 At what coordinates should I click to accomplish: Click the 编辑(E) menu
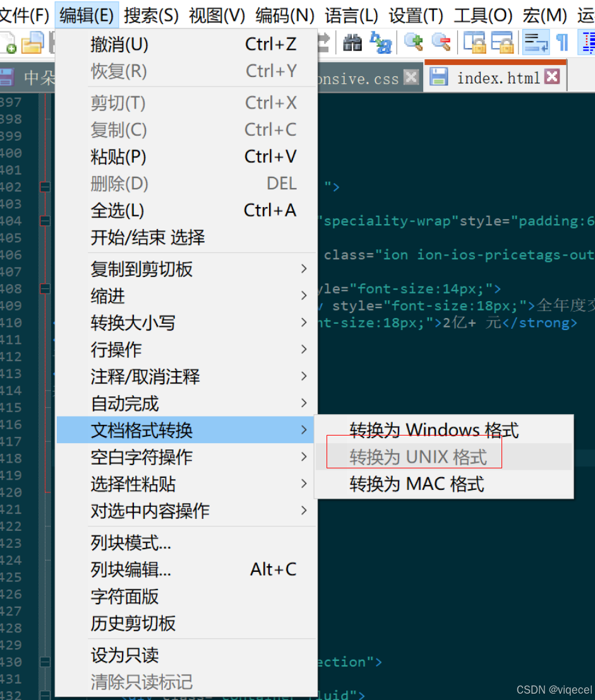pyautogui.click(x=87, y=16)
